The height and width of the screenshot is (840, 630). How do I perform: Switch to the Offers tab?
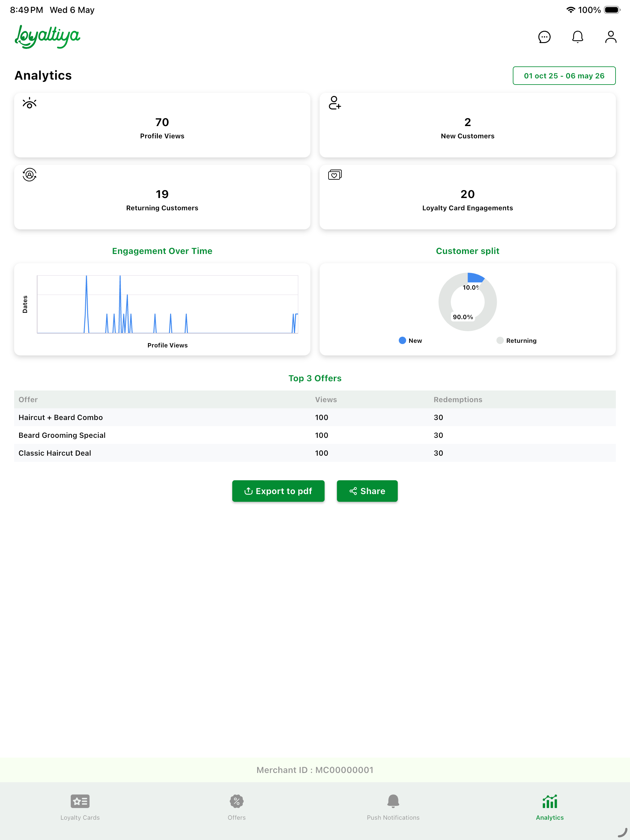click(236, 807)
